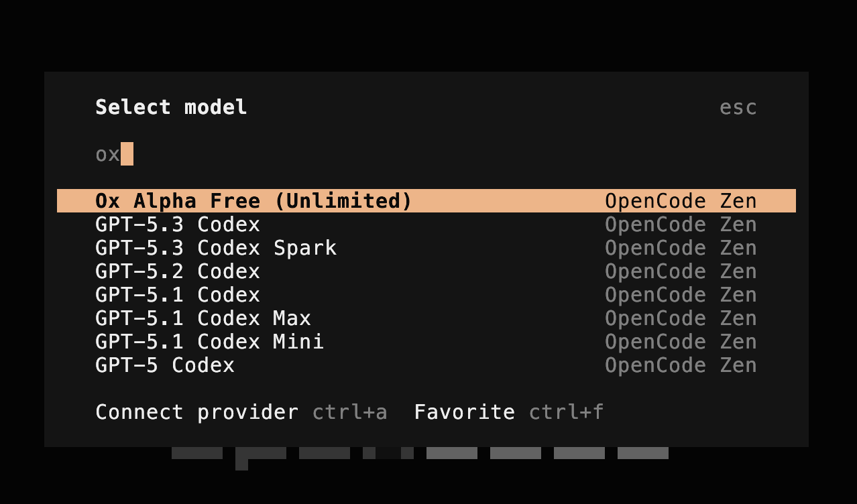The image size is (857, 504).
Task: Select GPT-5.3 Codex Spark entry
Action: click(426, 248)
